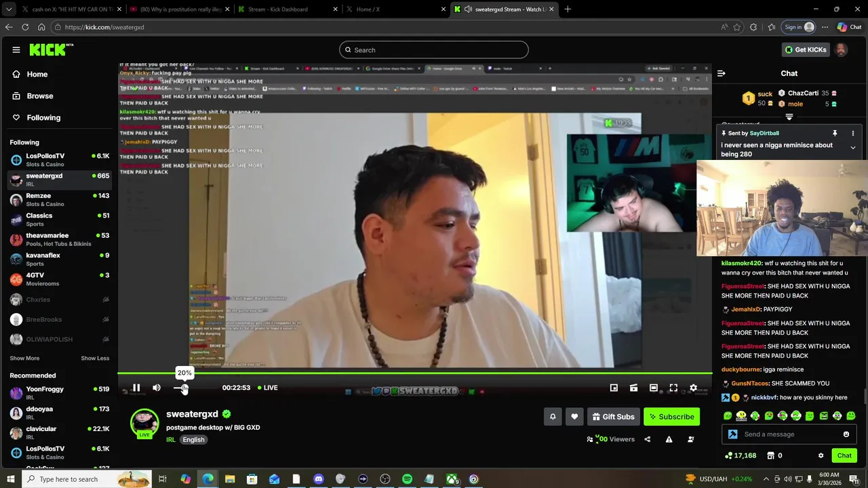Open video player settings gear
The height and width of the screenshot is (488, 868).
(693, 388)
